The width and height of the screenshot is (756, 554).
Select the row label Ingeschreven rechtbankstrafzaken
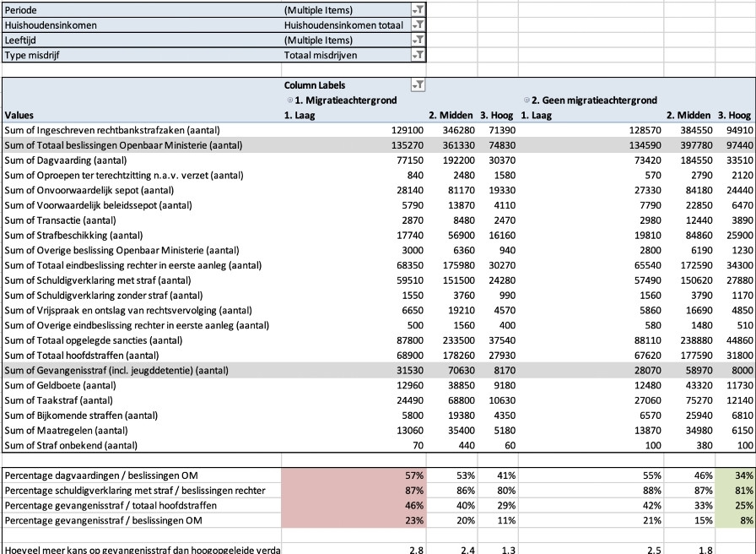click(x=142, y=130)
